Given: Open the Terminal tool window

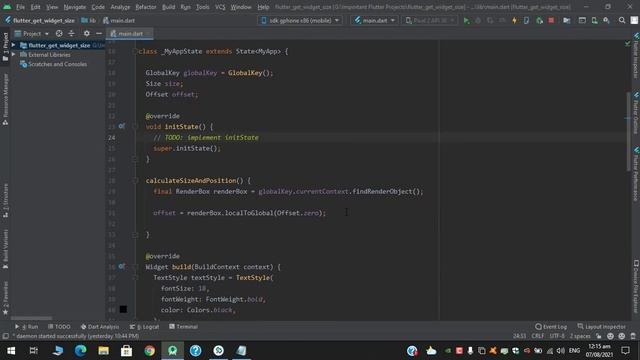Looking at the screenshot, I should tap(184, 327).
